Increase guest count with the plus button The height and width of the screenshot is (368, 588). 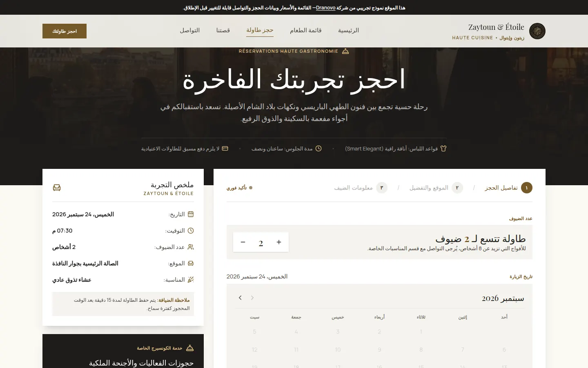point(279,242)
